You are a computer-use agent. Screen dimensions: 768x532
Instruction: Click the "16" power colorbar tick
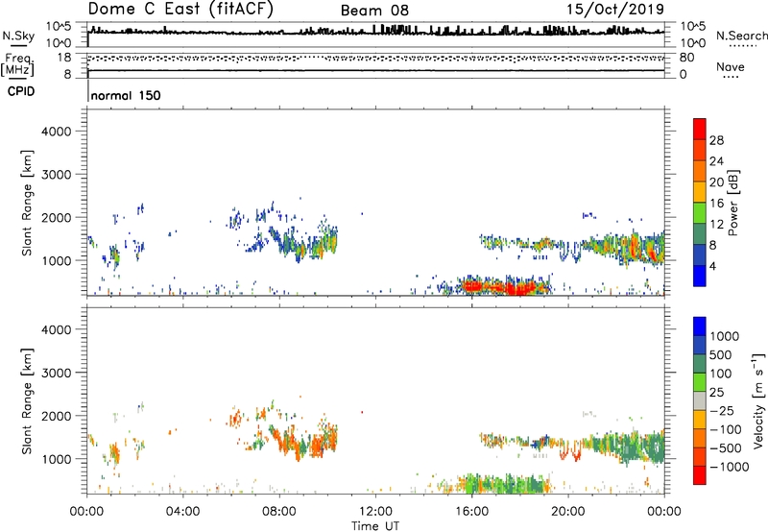pyautogui.click(x=716, y=204)
